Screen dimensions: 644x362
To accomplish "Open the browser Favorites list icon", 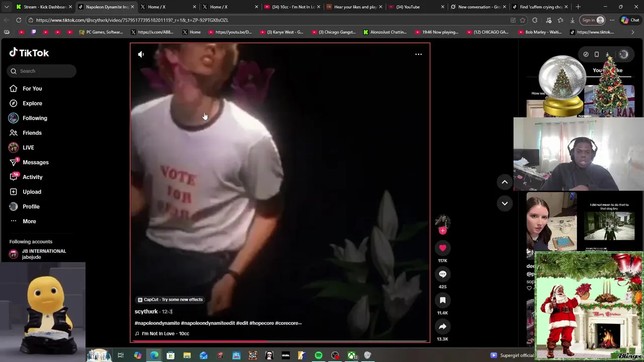I will 560,20.
